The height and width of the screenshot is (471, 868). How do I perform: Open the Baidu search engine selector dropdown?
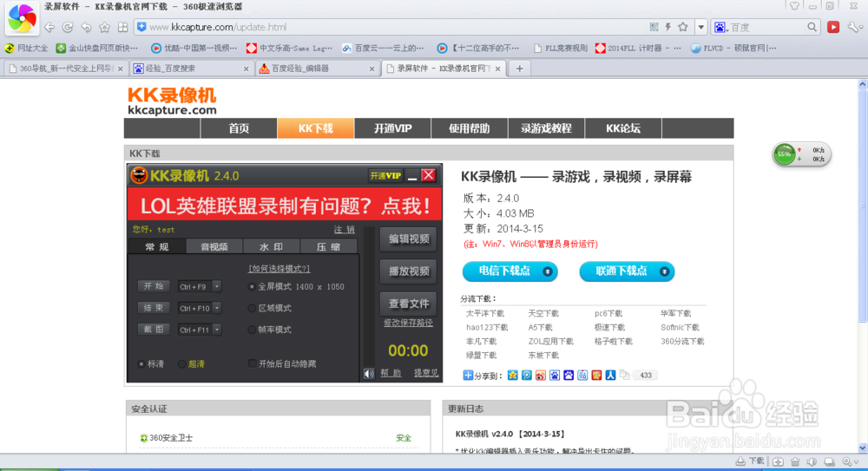pyautogui.click(x=720, y=27)
